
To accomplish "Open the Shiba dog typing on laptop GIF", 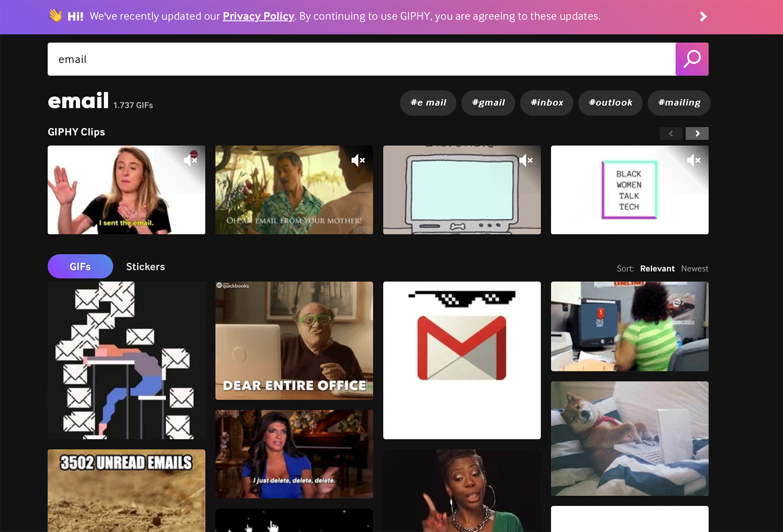I will coord(630,438).
